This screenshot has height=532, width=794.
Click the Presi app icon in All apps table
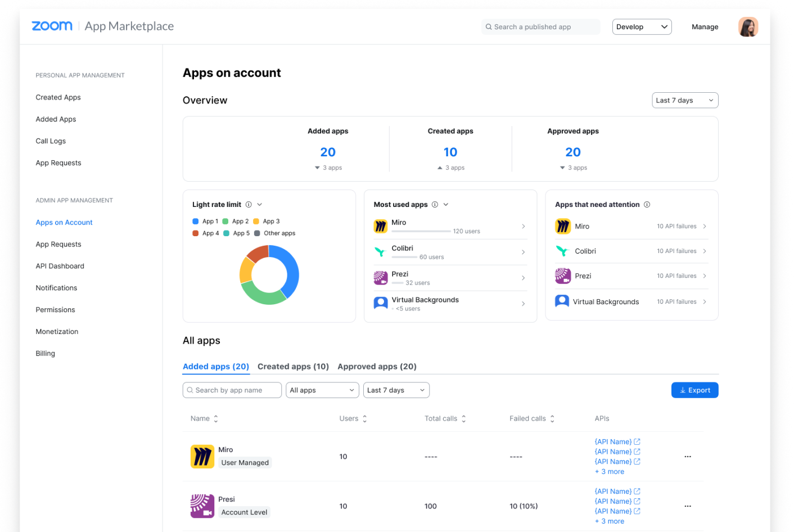202,506
